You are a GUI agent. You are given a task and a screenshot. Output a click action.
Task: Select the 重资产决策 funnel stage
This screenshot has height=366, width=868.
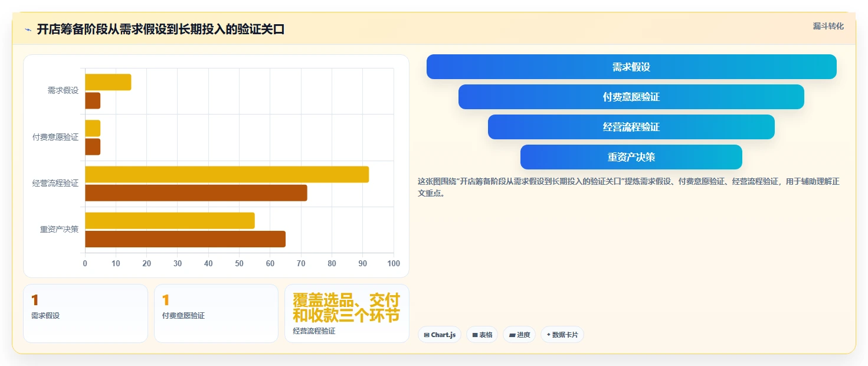pos(631,157)
